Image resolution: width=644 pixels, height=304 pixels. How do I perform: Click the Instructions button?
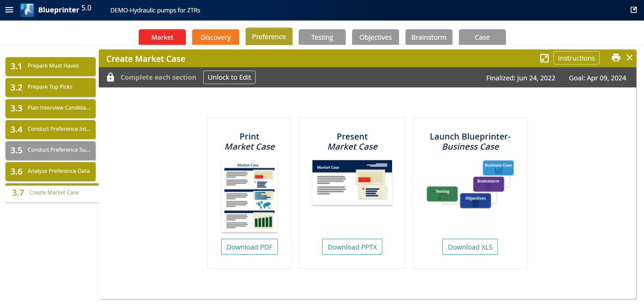coord(576,58)
